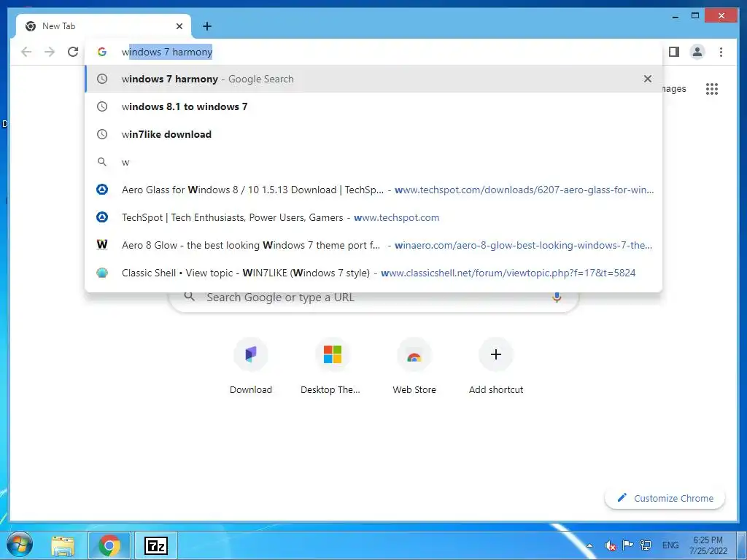
Task: Open a new tab with the plus button
Action: [206, 26]
